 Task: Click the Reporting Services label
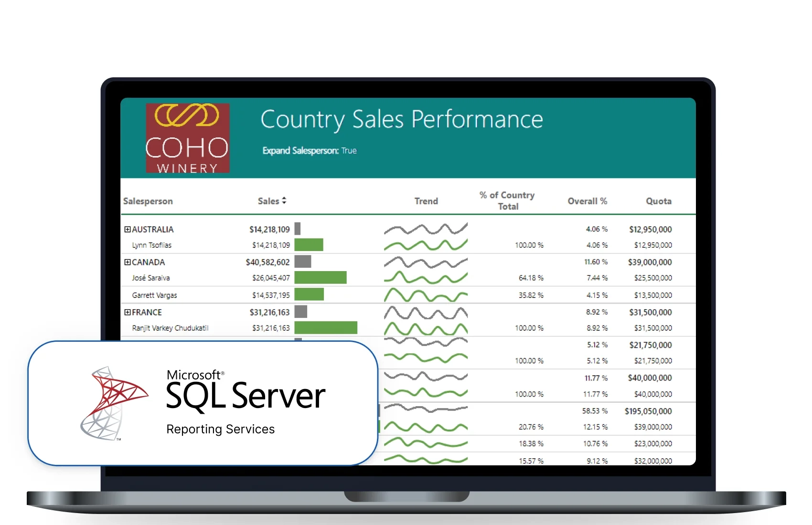(220, 430)
